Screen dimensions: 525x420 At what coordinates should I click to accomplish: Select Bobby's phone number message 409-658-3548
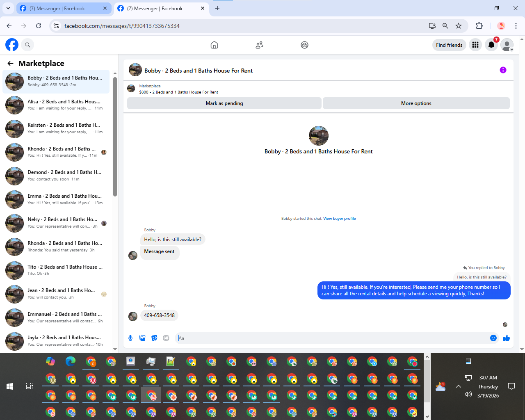(159, 315)
